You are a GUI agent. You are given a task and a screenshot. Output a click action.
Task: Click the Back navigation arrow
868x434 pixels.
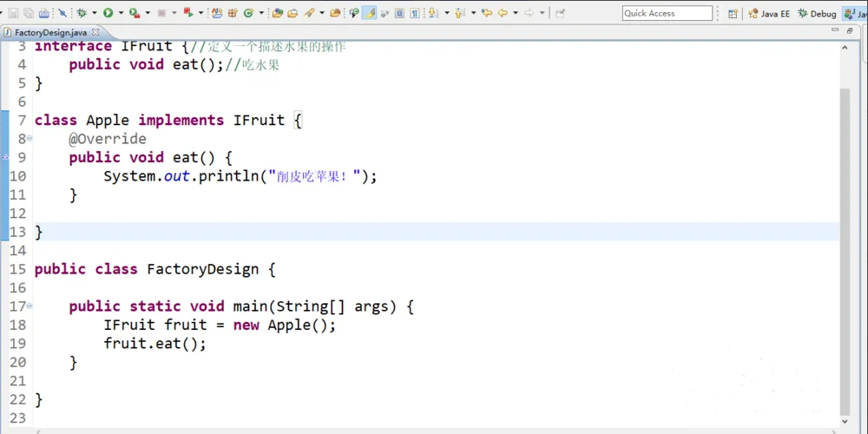[503, 13]
